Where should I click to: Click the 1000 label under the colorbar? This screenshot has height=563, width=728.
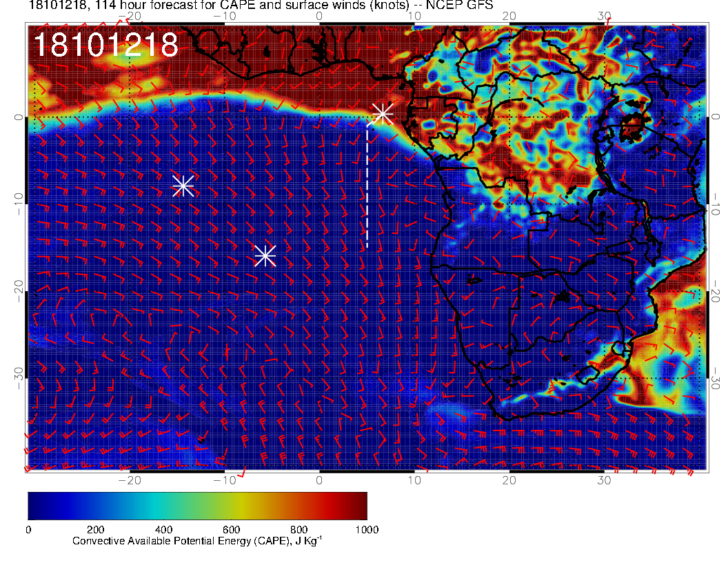pos(366,529)
